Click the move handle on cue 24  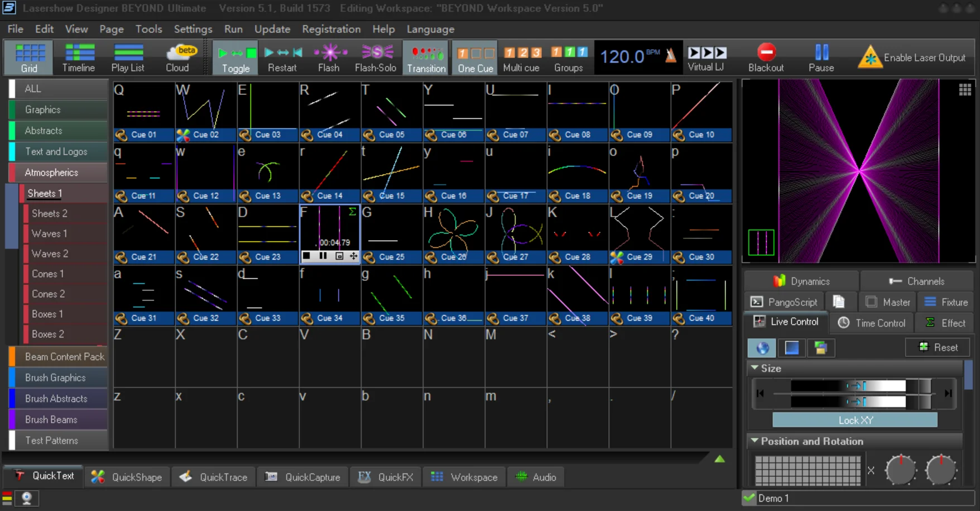pyautogui.click(x=353, y=256)
